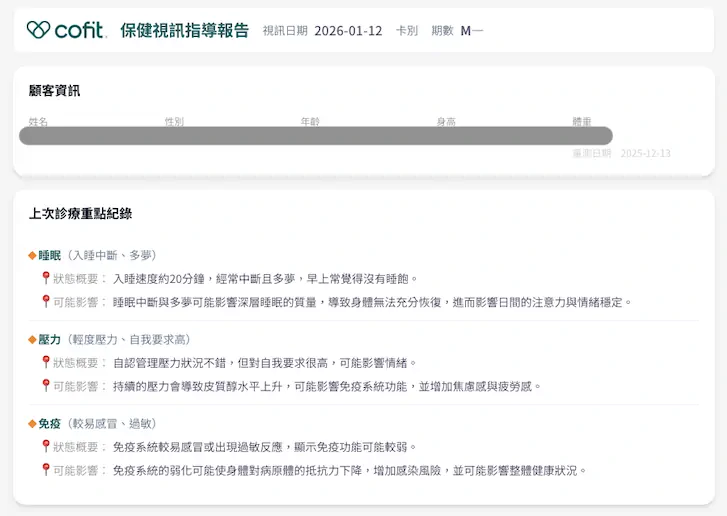Click the orange diamond beside 免疫
The image size is (727, 516).
click(32, 424)
